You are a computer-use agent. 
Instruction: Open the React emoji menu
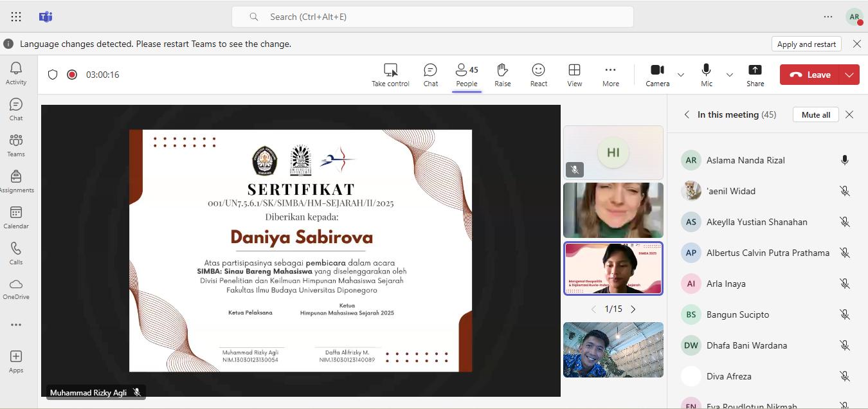click(x=538, y=75)
